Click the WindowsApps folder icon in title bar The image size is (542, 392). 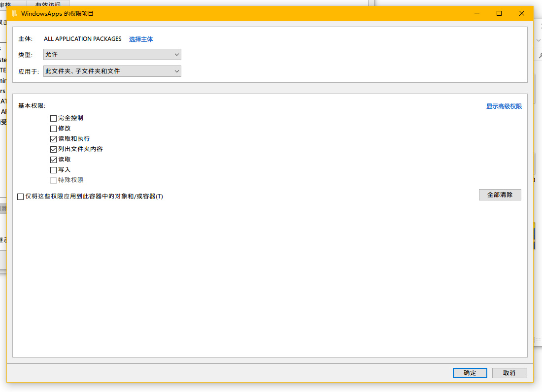(x=14, y=13)
